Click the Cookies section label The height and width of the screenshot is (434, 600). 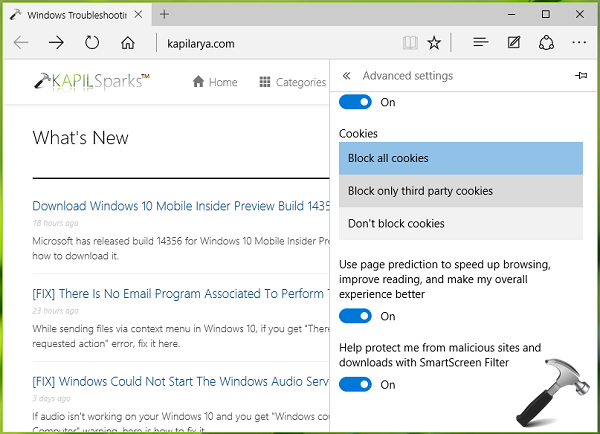pos(358,134)
